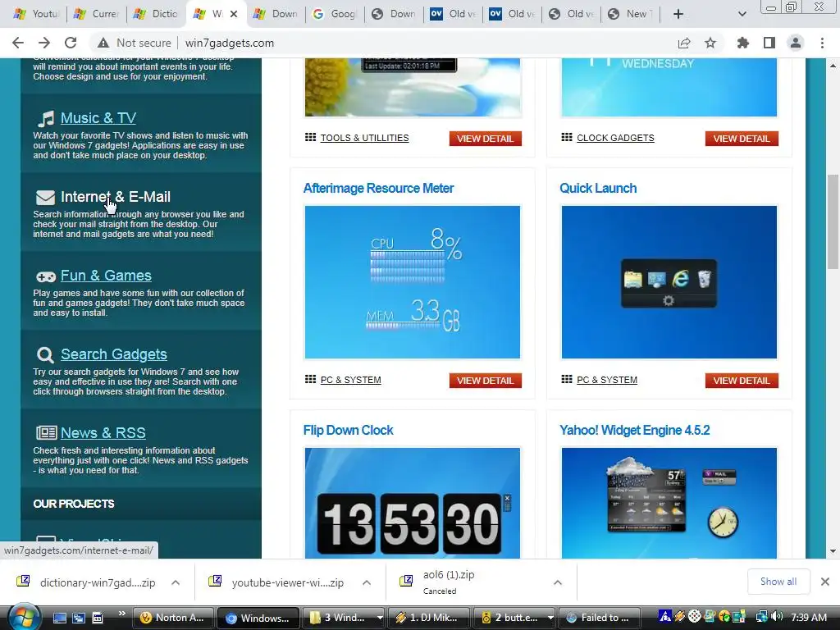Expand the 3 Wind... taskbar group arrow
Screen dimensions: 840x630
(380, 618)
